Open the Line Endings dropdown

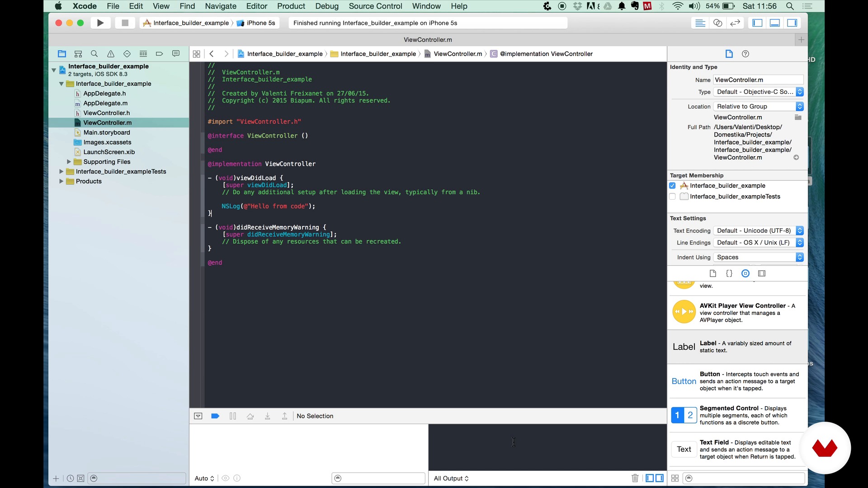click(758, 243)
